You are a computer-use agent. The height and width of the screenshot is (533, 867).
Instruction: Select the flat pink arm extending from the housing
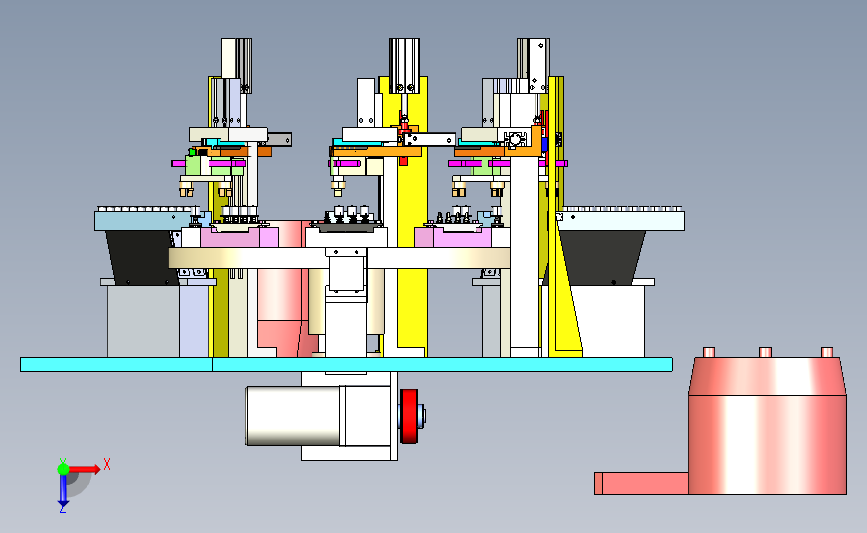pos(641,483)
